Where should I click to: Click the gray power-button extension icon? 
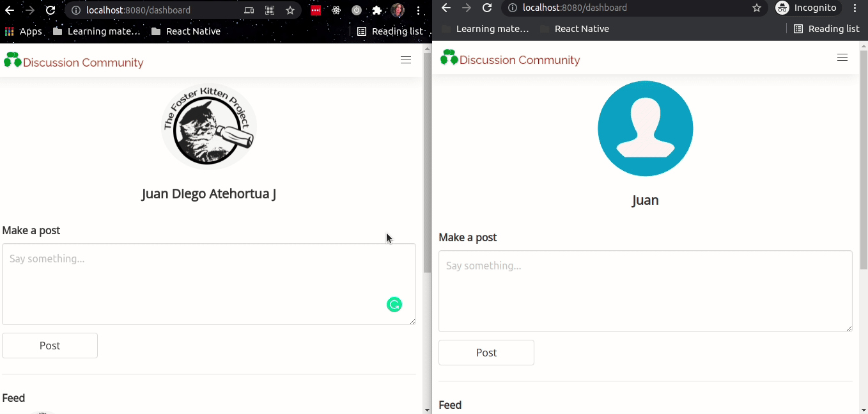pos(357,10)
